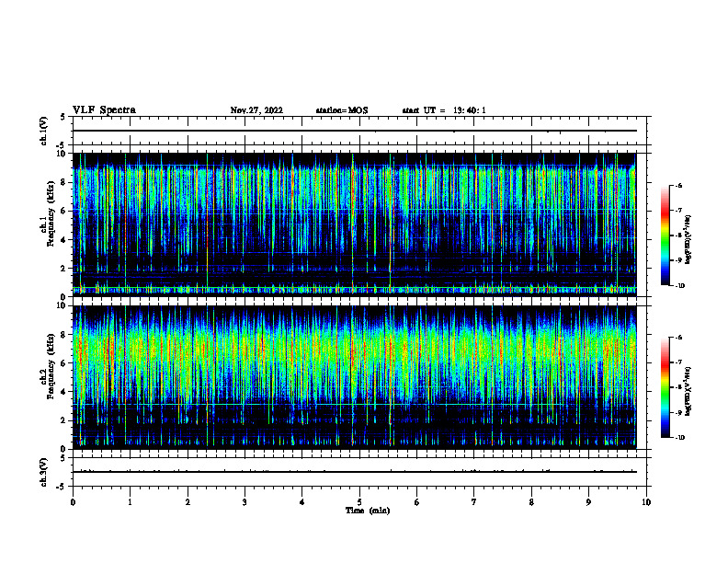Image resolution: width=728 pixels, height=563 pixels.
Task: Select the date text "Nov.27, 2022"
Action: 256,110
